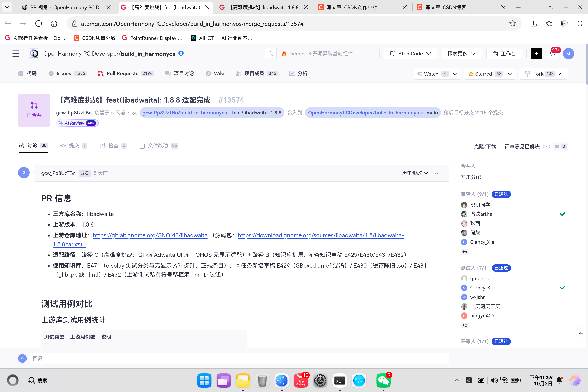Image resolution: width=588 pixels, height=392 pixels.
Task: Expand the AtomCode dropdown
Action: (410, 54)
